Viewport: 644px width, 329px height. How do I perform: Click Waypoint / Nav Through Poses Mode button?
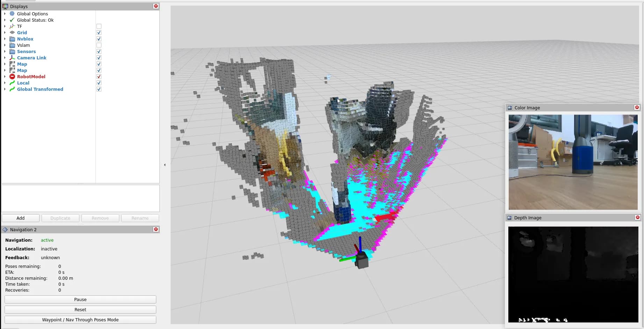(x=80, y=320)
